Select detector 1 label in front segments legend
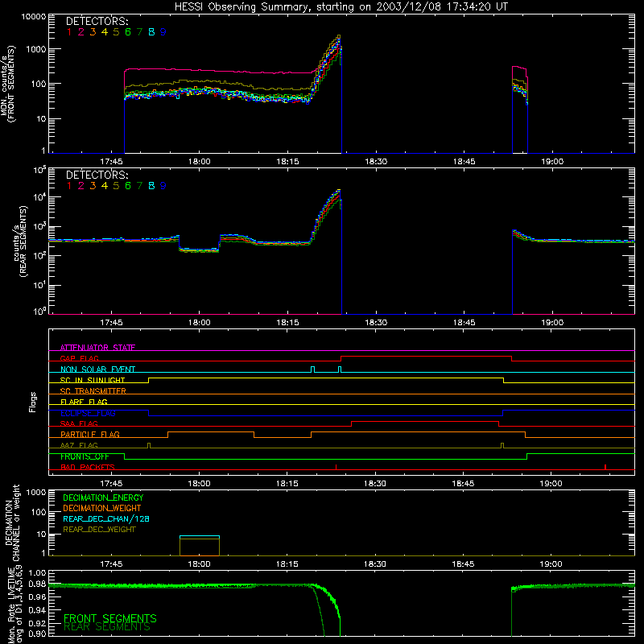Viewport: 644px width, 644px height. 69,32
